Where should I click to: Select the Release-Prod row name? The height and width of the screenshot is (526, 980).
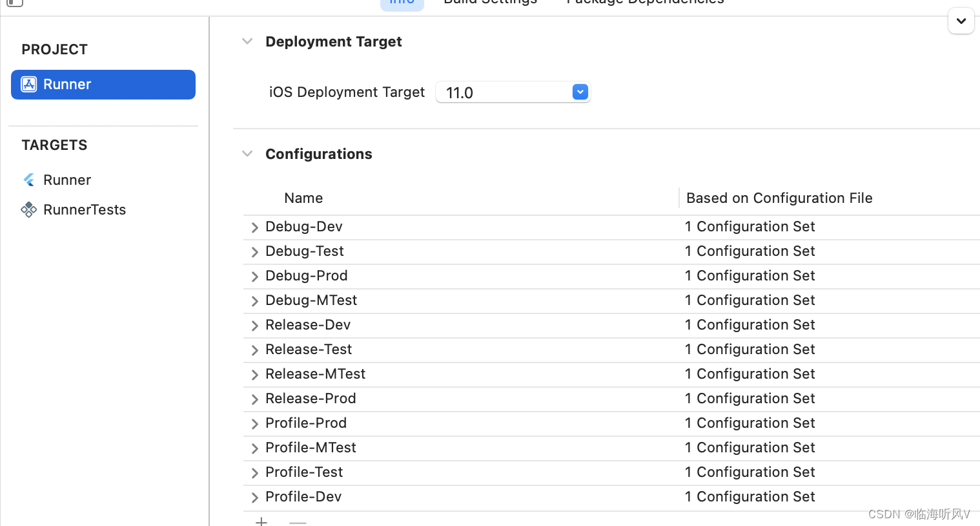click(x=311, y=399)
